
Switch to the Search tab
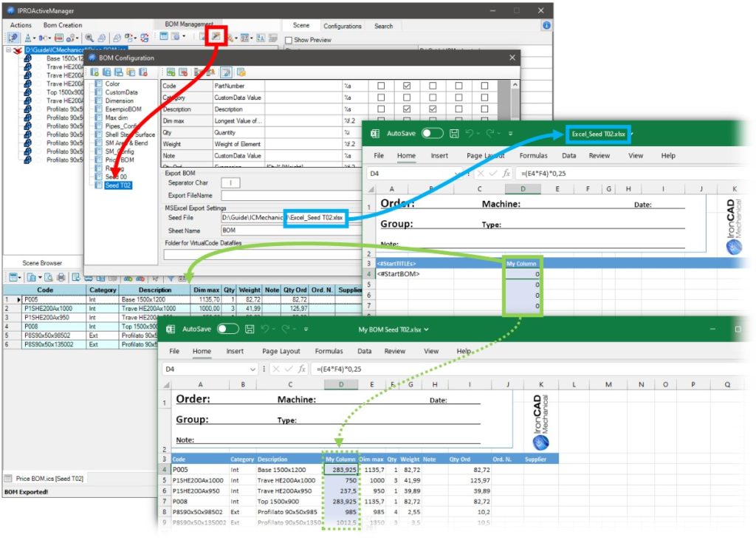point(384,26)
